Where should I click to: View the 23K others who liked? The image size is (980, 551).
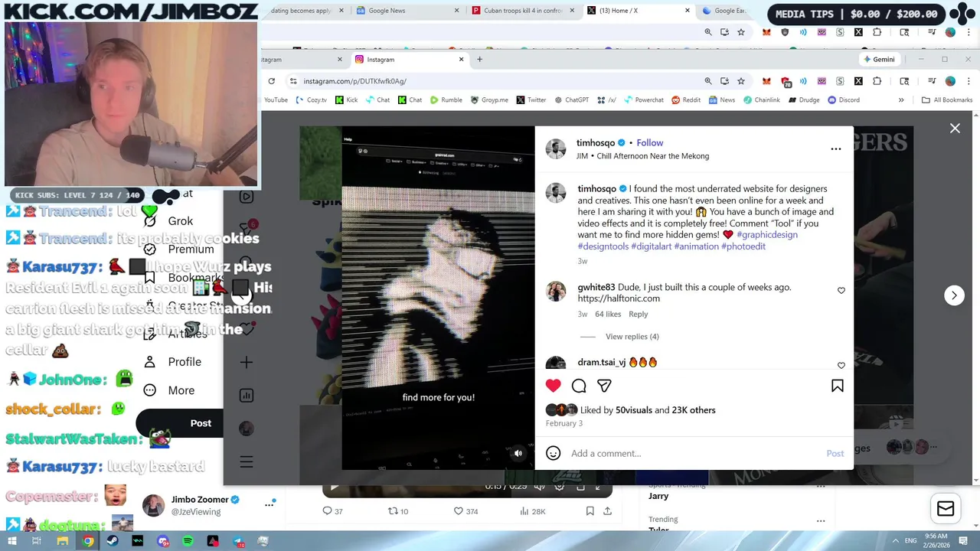point(694,410)
